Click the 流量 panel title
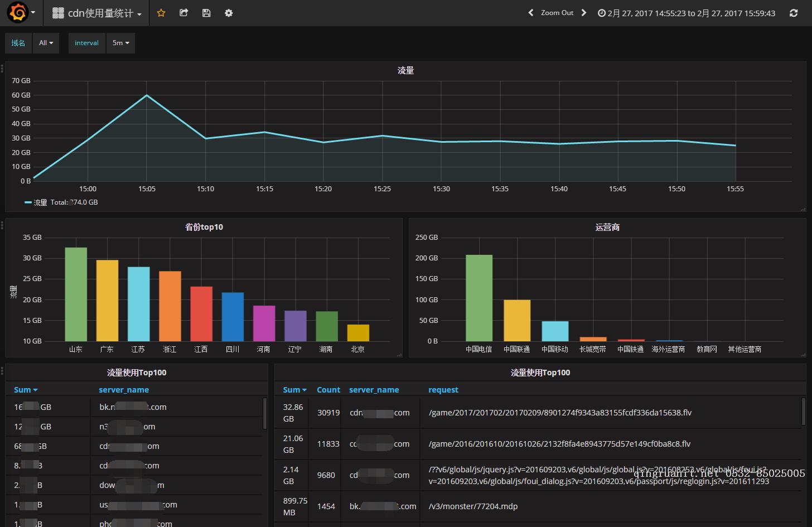 click(x=405, y=70)
